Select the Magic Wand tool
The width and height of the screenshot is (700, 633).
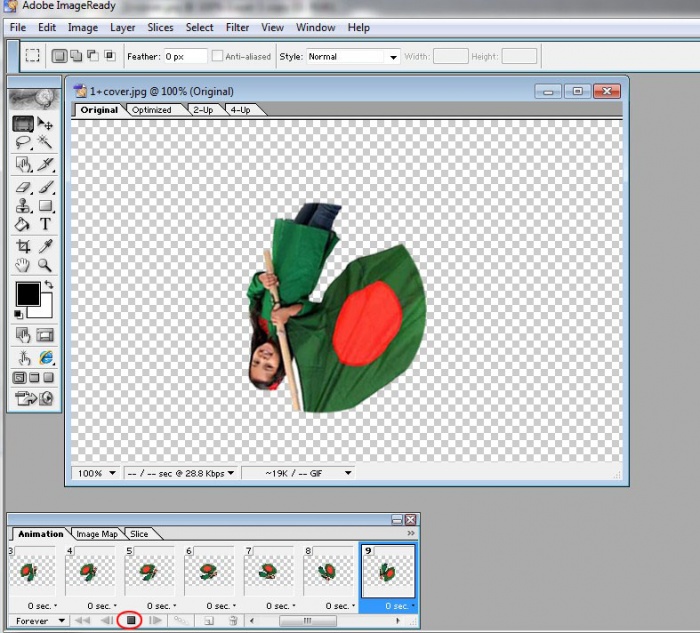tap(45, 143)
